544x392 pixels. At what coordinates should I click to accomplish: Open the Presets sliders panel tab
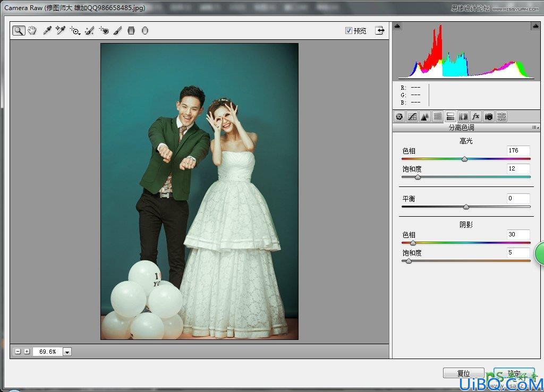point(501,116)
